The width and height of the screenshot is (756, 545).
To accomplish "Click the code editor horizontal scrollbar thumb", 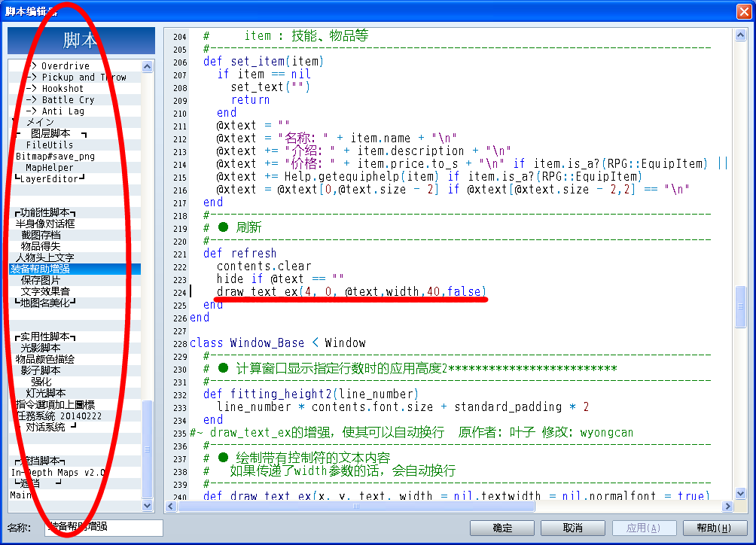I will click(x=356, y=507).
